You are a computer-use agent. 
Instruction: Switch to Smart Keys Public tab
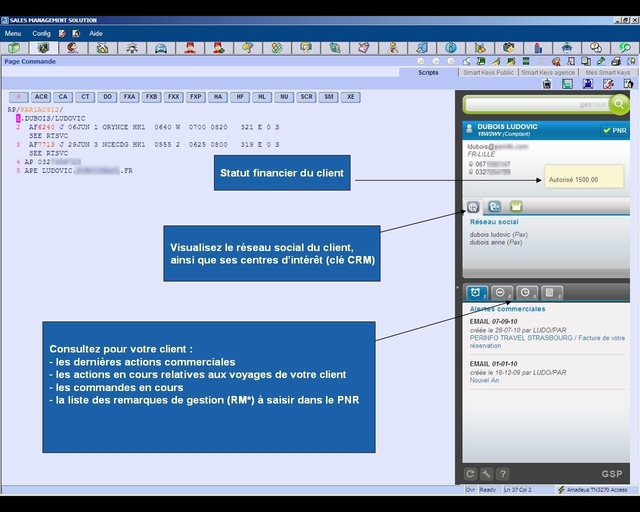pos(488,73)
